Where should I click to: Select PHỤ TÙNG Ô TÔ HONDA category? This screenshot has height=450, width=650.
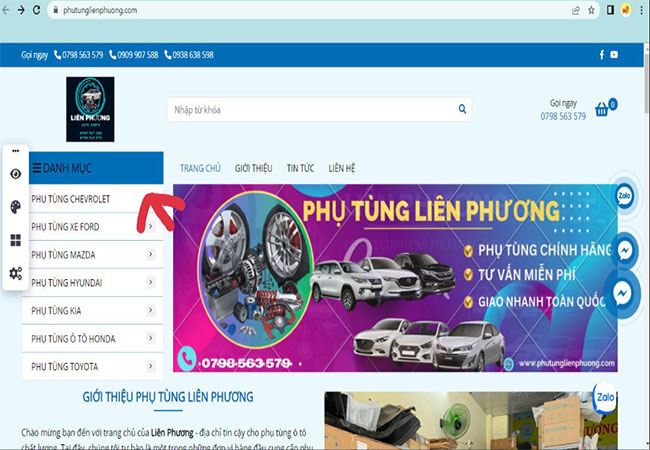click(73, 339)
